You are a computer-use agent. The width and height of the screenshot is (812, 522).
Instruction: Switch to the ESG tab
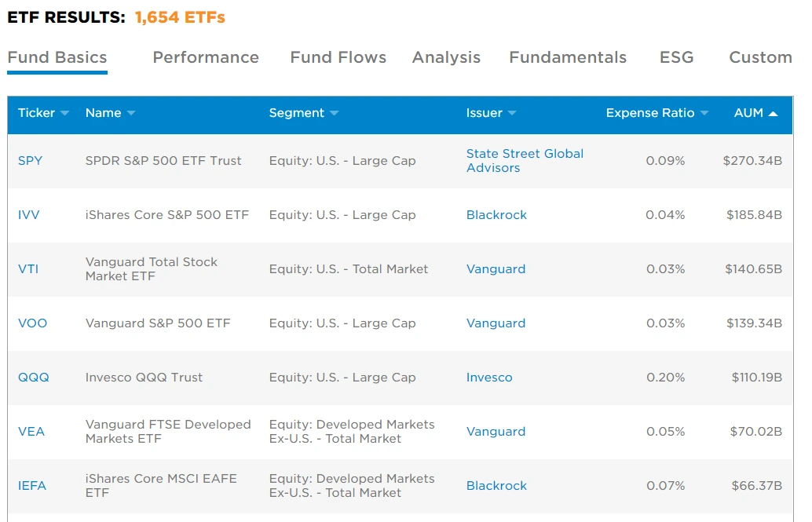coord(676,57)
